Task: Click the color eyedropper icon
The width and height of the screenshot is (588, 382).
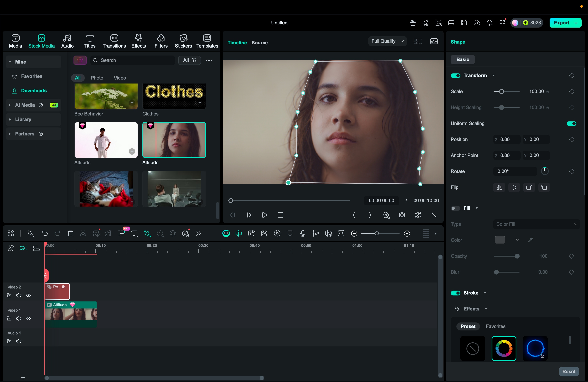Action: pyautogui.click(x=530, y=240)
